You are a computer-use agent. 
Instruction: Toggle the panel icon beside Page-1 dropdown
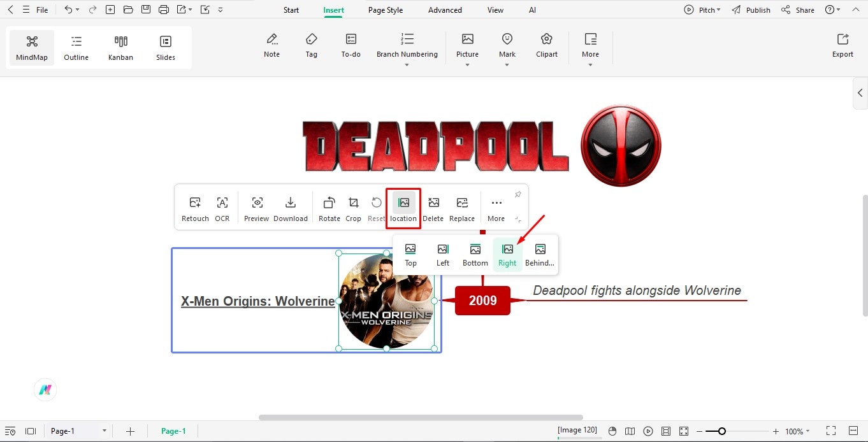(30, 431)
